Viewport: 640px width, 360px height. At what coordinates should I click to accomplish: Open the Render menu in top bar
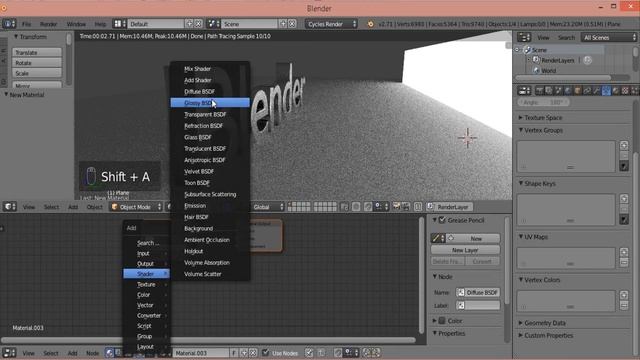tap(48, 24)
